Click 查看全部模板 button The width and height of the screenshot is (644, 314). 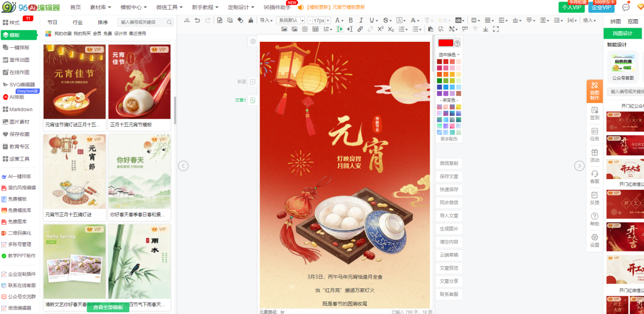coord(108,307)
